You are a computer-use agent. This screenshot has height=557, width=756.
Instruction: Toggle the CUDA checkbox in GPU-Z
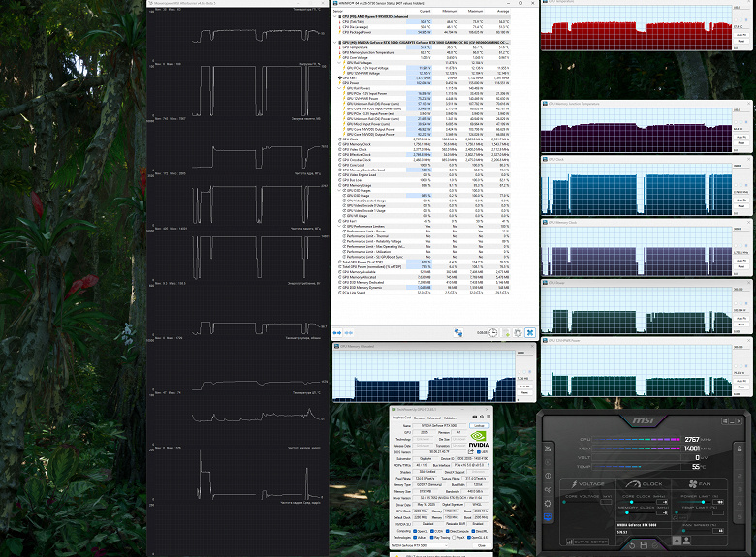tap(432, 531)
